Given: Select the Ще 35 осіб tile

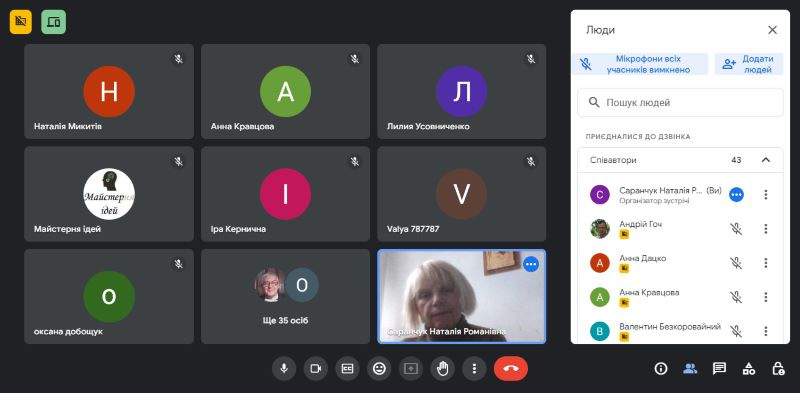Looking at the screenshot, I should coord(285,297).
